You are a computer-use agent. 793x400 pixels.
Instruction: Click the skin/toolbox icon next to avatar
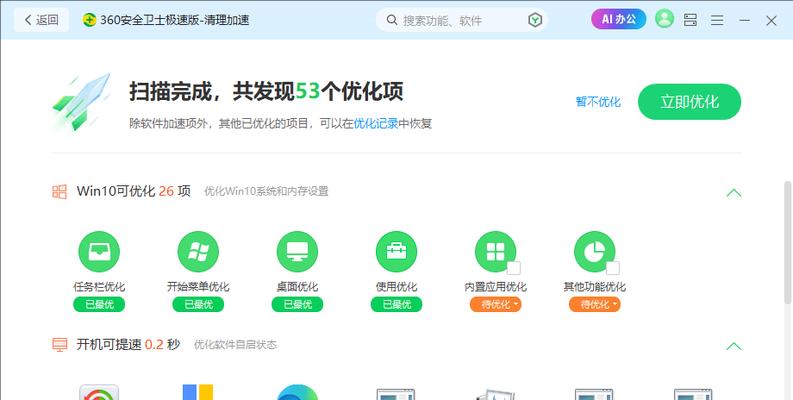[x=690, y=20]
